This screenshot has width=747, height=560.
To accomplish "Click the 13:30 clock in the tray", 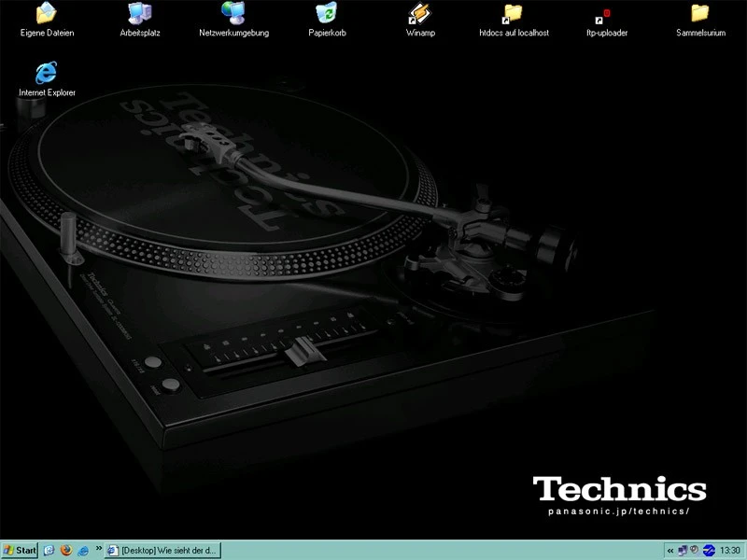I will tap(728, 551).
